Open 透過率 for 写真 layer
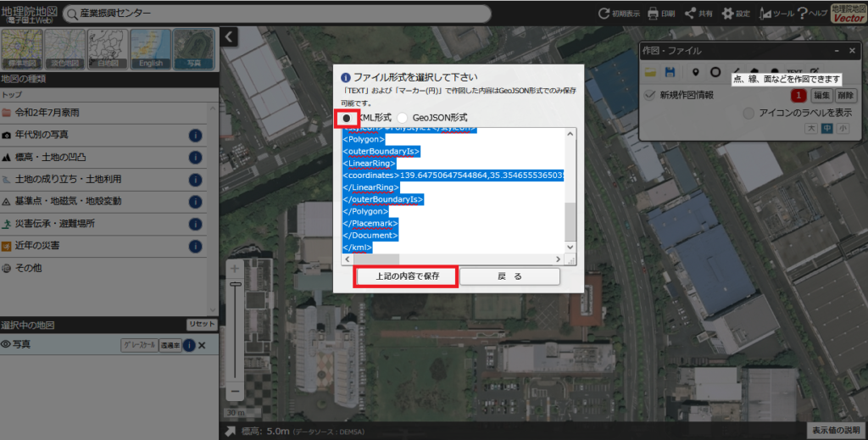The width and height of the screenshot is (868, 440). coord(170,345)
